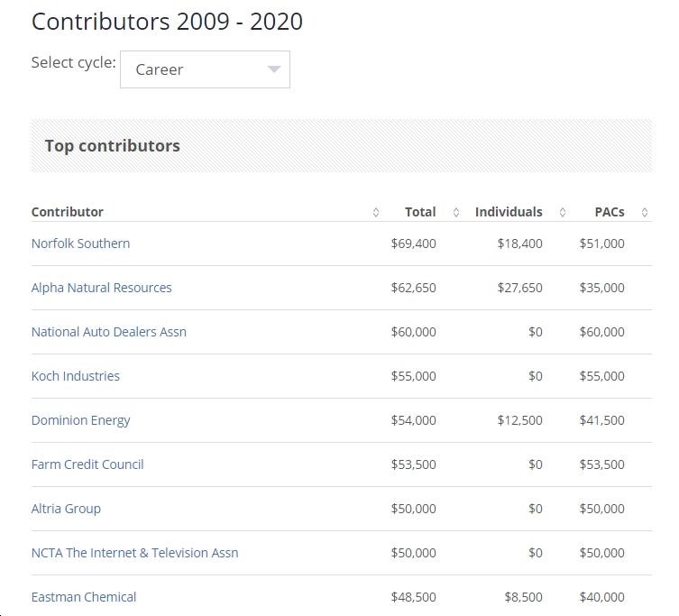Sort by PACs column arrows icon
The width and height of the screenshot is (679, 616).
point(645,212)
